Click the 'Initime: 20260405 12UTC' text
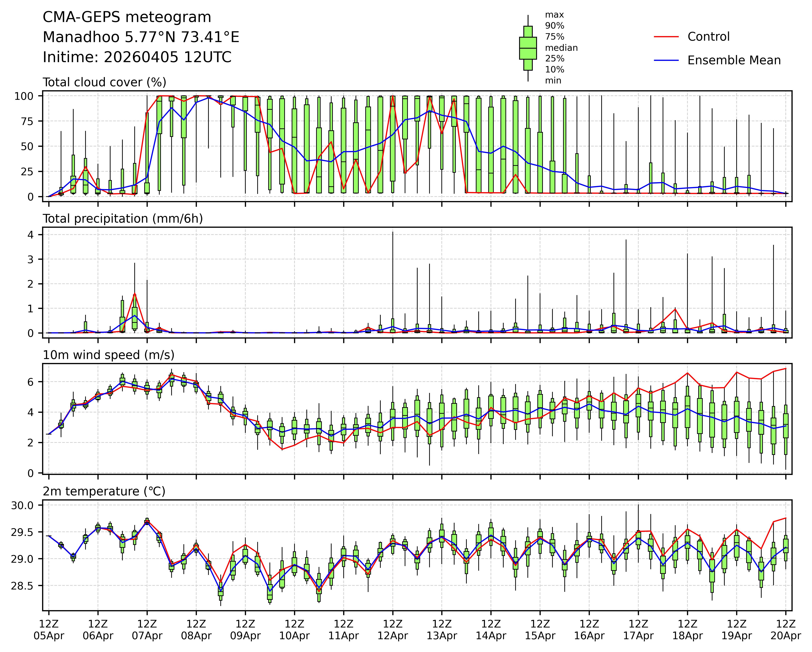Screen dimensions: 812x652 (137, 57)
